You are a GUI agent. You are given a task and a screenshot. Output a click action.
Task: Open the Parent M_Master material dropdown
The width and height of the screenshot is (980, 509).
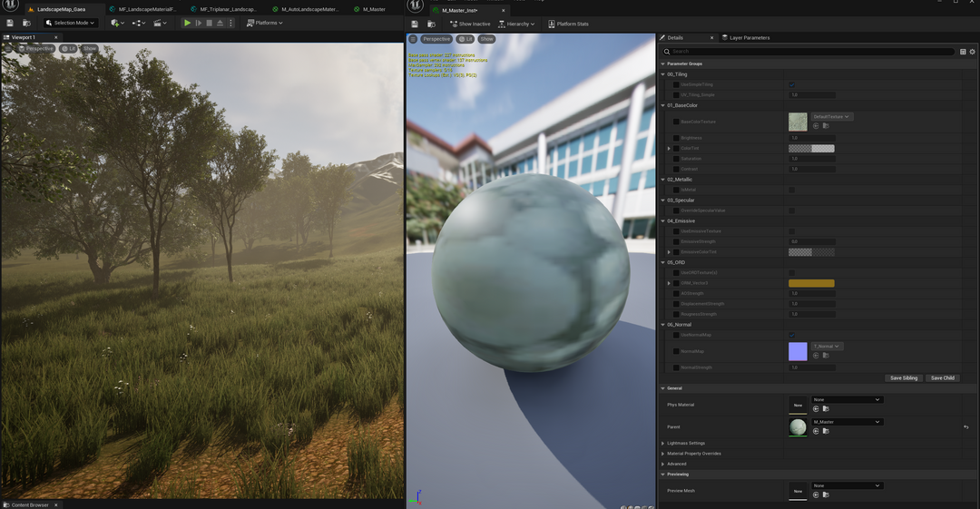(x=847, y=422)
